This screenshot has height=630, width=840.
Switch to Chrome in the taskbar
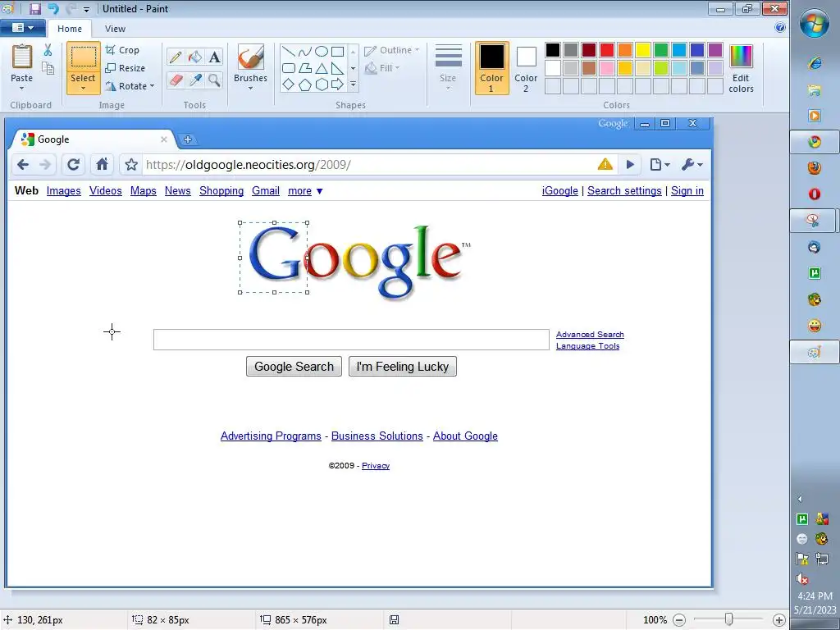815,142
